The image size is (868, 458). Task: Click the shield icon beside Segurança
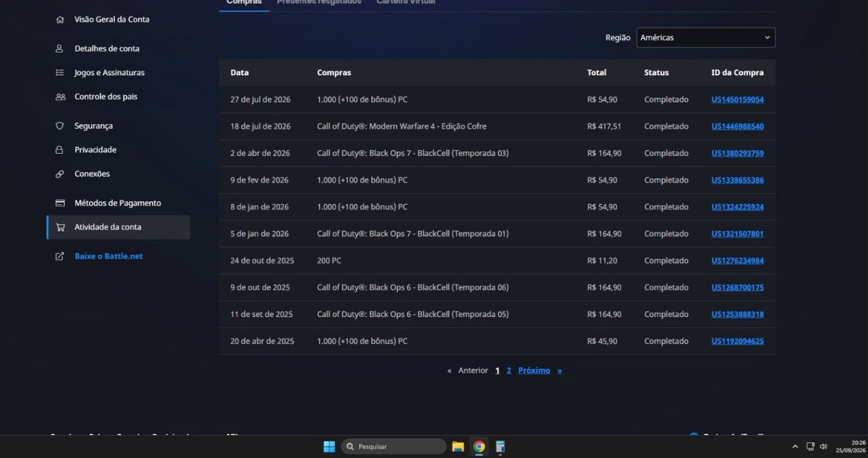pyautogui.click(x=60, y=126)
